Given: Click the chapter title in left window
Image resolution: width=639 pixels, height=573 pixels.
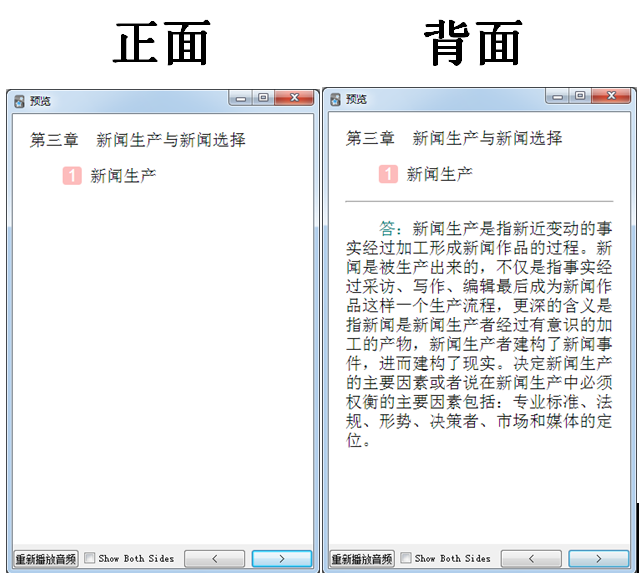Looking at the screenshot, I should [x=137, y=140].
